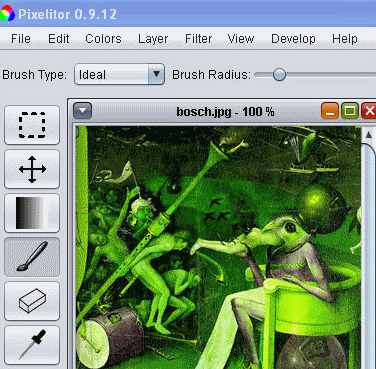376x369 pixels.
Task: Open the Layer menu
Action: pyautogui.click(x=153, y=39)
